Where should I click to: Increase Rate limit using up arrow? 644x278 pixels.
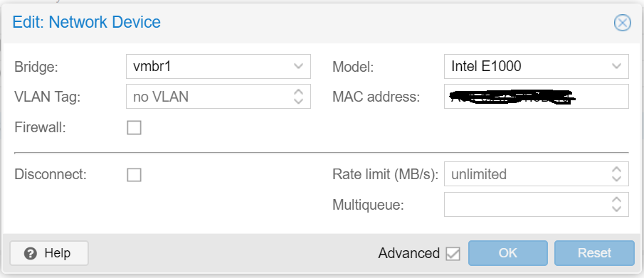coord(616,170)
